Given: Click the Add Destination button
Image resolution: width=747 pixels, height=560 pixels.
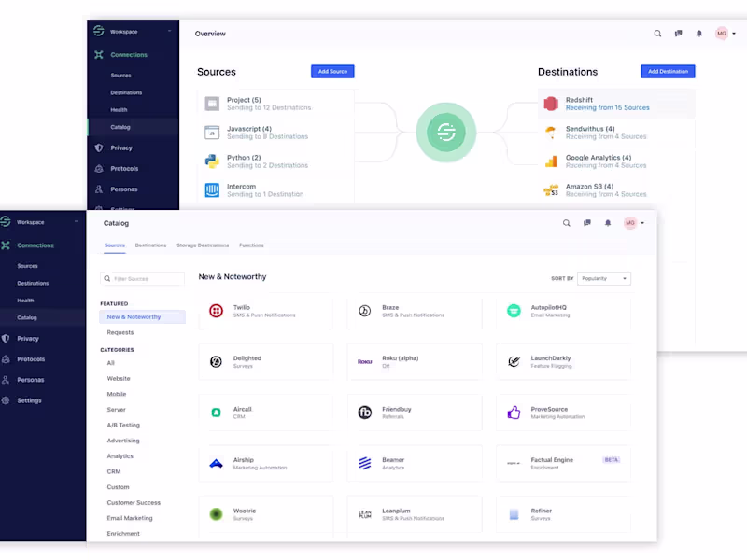Looking at the screenshot, I should point(668,72).
